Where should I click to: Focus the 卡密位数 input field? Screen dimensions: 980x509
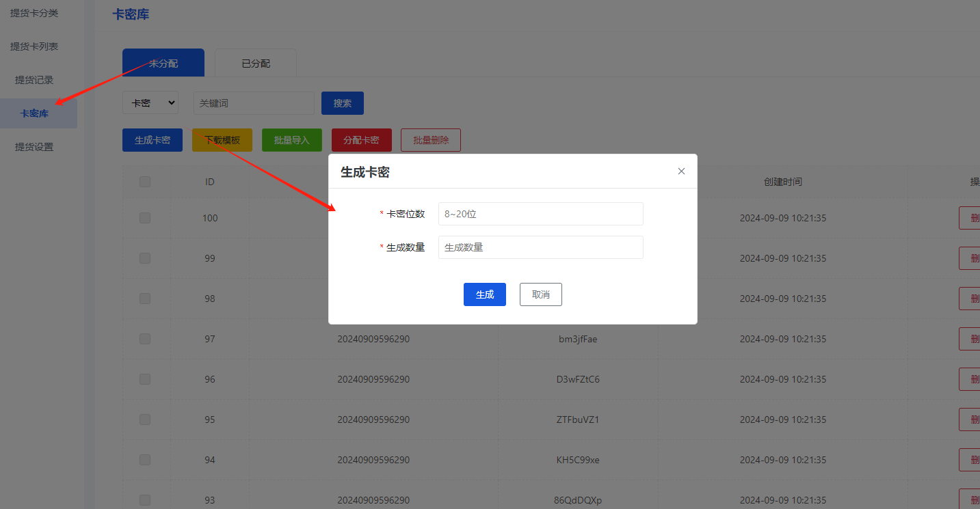(540, 213)
